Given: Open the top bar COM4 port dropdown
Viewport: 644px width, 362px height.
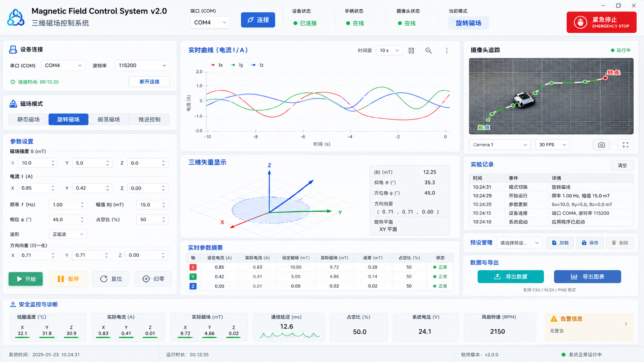Looking at the screenshot, I should (x=210, y=23).
